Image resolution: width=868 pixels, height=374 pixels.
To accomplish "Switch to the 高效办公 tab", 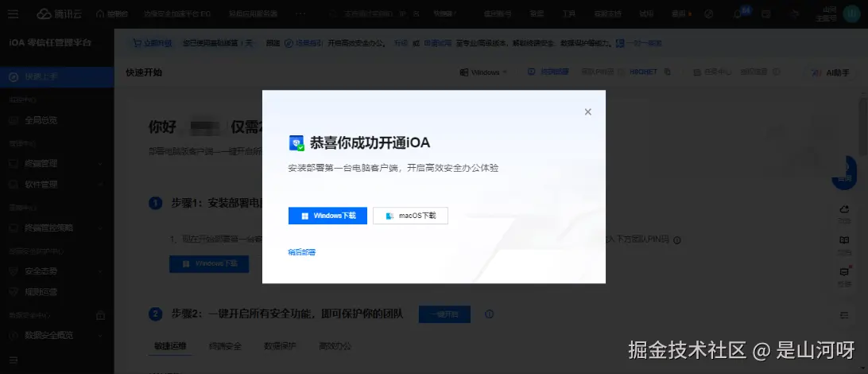I will (x=335, y=346).
